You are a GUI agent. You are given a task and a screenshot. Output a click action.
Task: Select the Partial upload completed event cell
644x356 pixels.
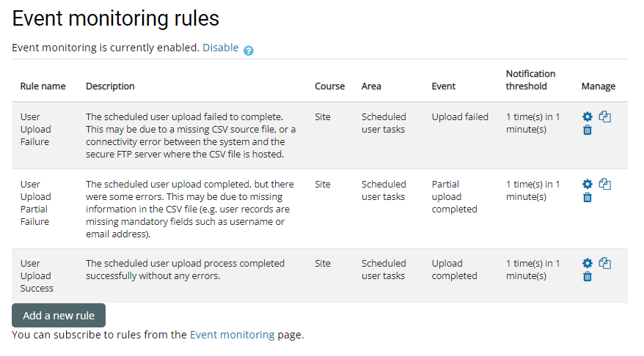[454, 196]
